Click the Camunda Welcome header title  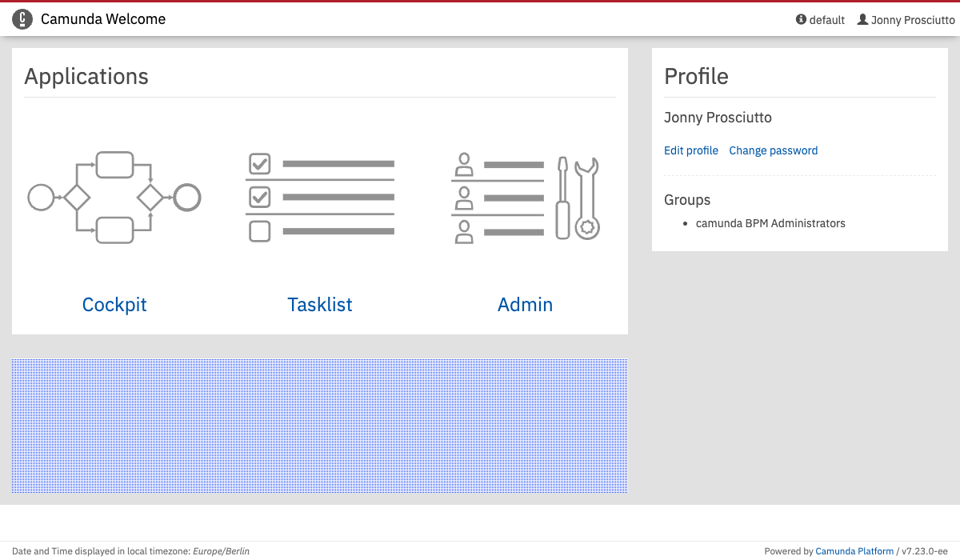pyautogui.click(x=103, y=19)
